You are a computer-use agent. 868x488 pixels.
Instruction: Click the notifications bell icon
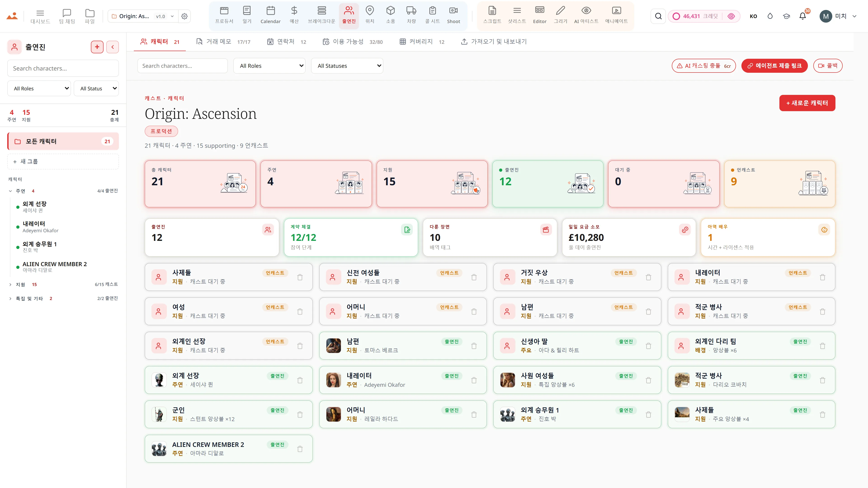tap(802, 16)
